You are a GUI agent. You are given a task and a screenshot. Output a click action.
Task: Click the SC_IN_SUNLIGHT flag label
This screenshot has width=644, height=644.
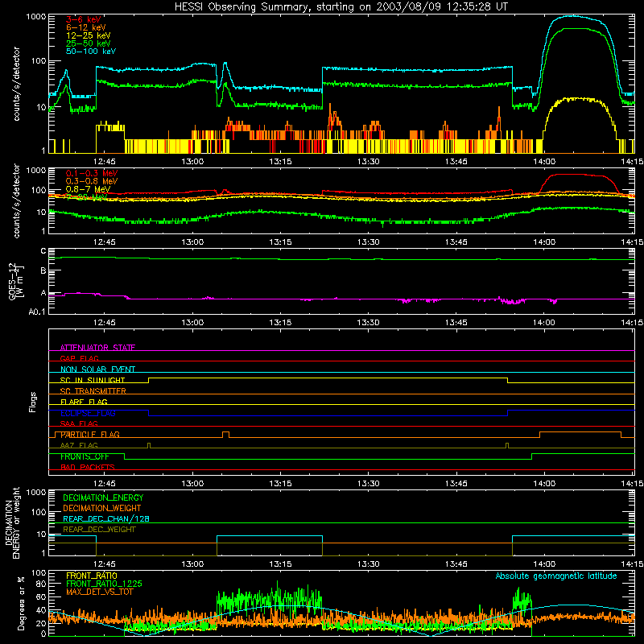[x=93, y=380]
